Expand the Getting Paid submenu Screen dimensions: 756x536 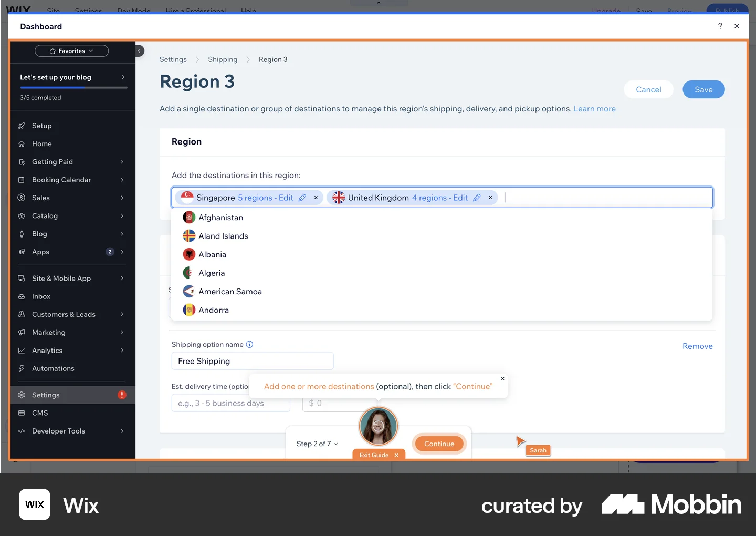122,162
